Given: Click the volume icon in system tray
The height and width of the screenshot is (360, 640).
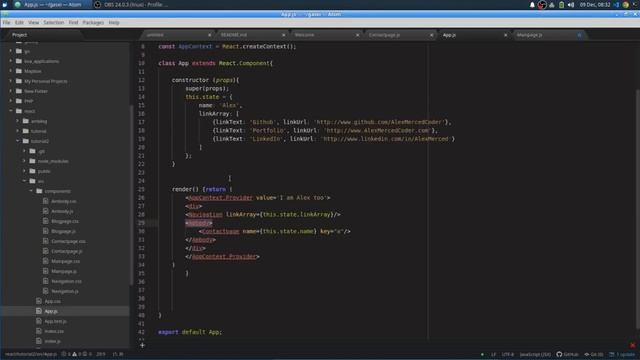Looking at the screenshot, I should (x=571, y=5).
